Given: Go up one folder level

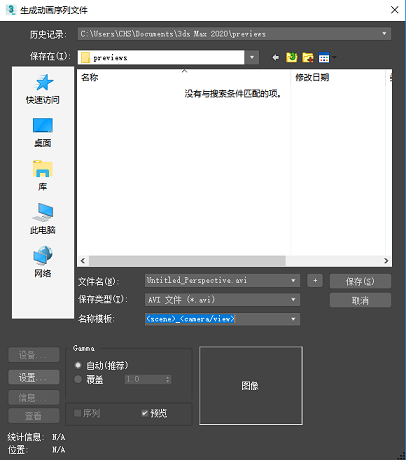Looking at the screenshot, I should click(291, 58).
